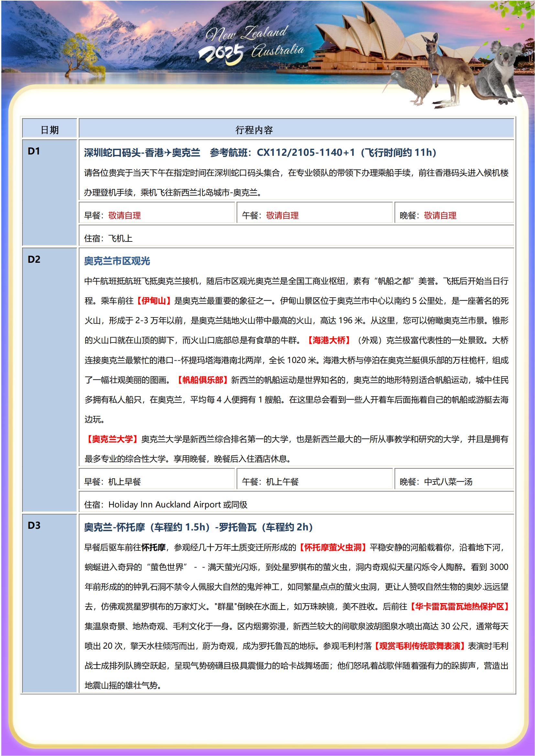
Task: Click 晚餐：中式八菜一汤 cell
Action: 454,479
